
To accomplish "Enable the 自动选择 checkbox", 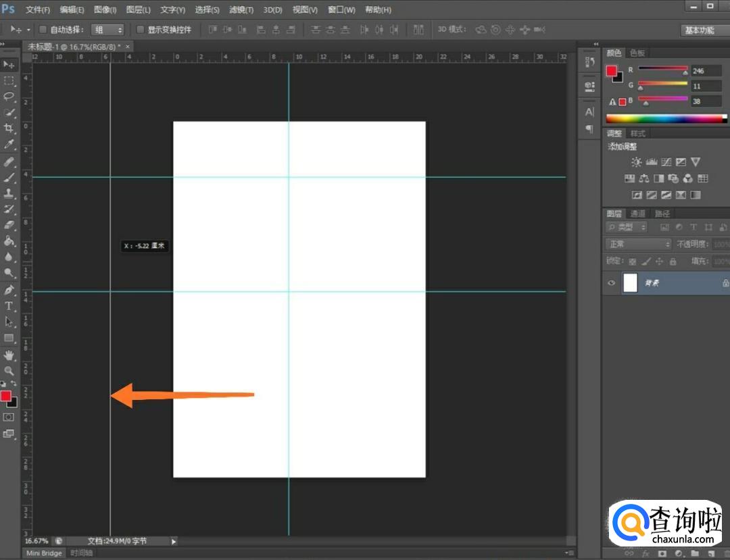I will point(43,30).
